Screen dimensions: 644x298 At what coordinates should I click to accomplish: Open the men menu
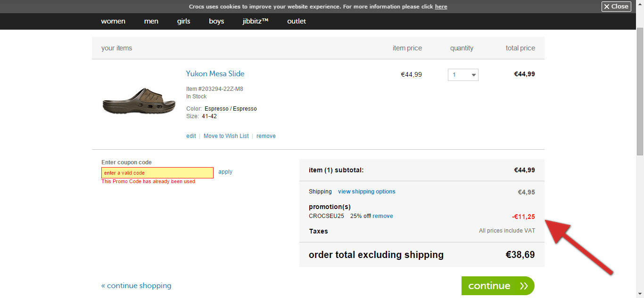click(151, 21)
